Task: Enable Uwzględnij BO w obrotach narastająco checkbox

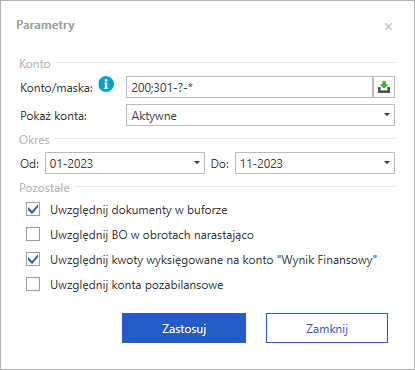Action: click(x=33, y=234)
